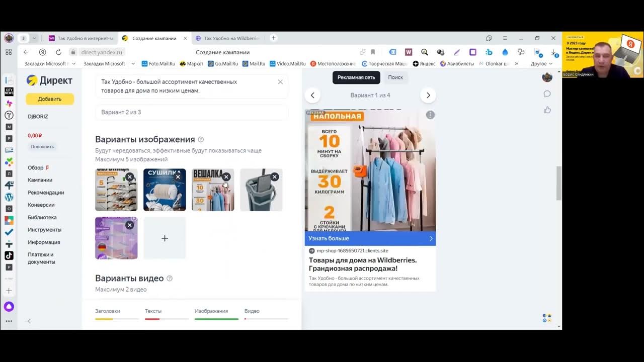Open help for Варианты видео
The image size is (644, 362).
coord(170,278)
